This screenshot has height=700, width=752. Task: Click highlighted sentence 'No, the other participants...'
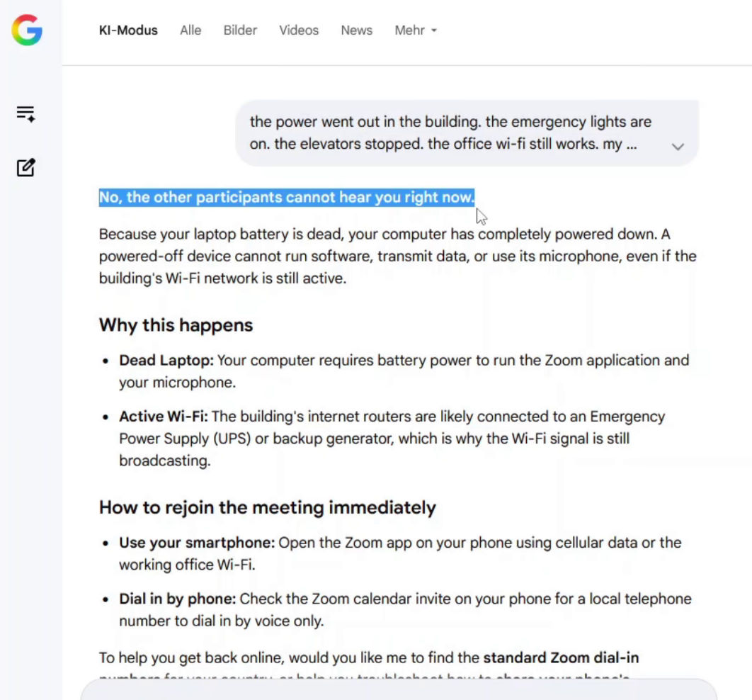pyautogui.click(x=287, y=197)
